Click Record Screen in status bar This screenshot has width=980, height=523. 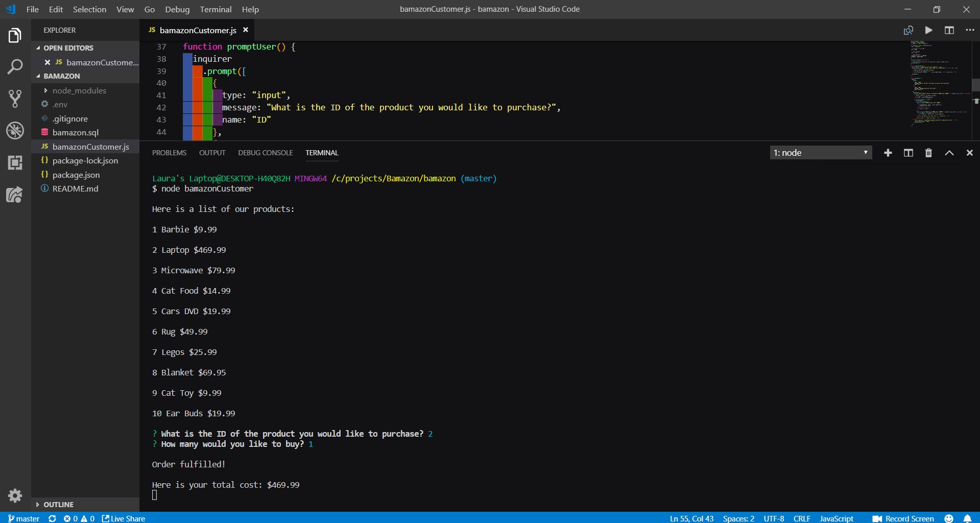point(903,518)
